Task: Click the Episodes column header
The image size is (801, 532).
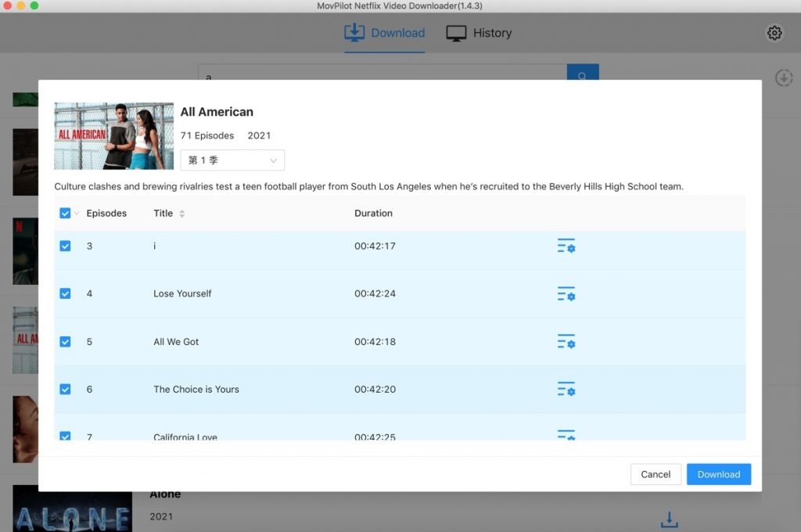Action: [106, 213]
